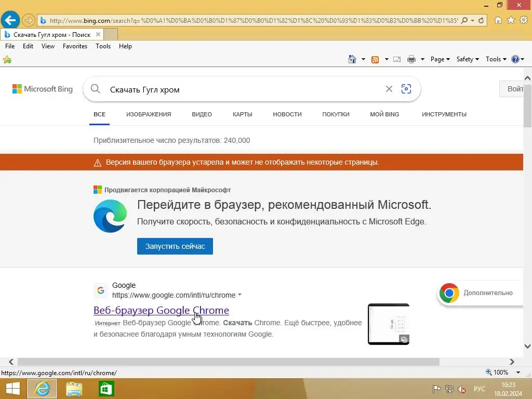Image resolution: width=532 pixels, height=399 pixels.
Task: Clear the search query with the X
Action: [389, 89]
